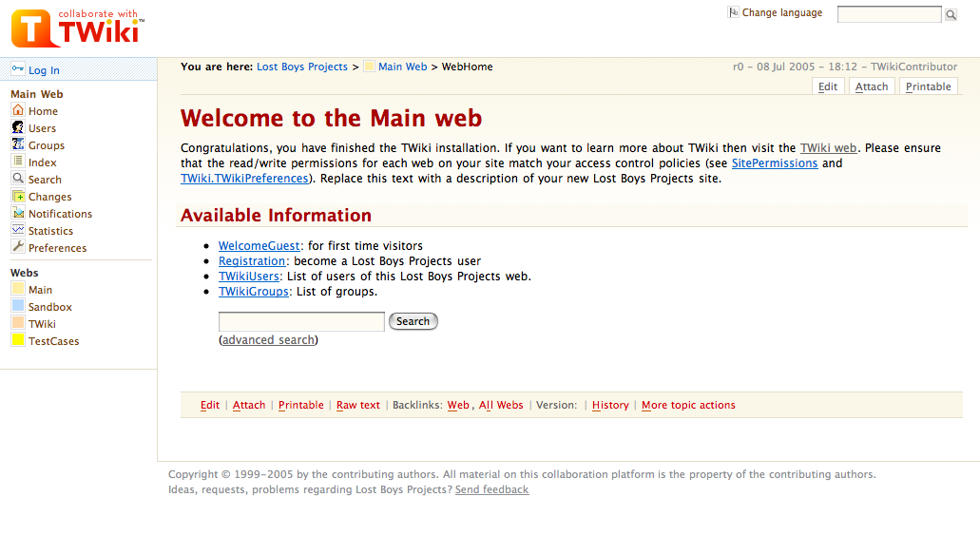Click the TWiki logo in header
980x554 pixels.
click(x=78, y=29)
